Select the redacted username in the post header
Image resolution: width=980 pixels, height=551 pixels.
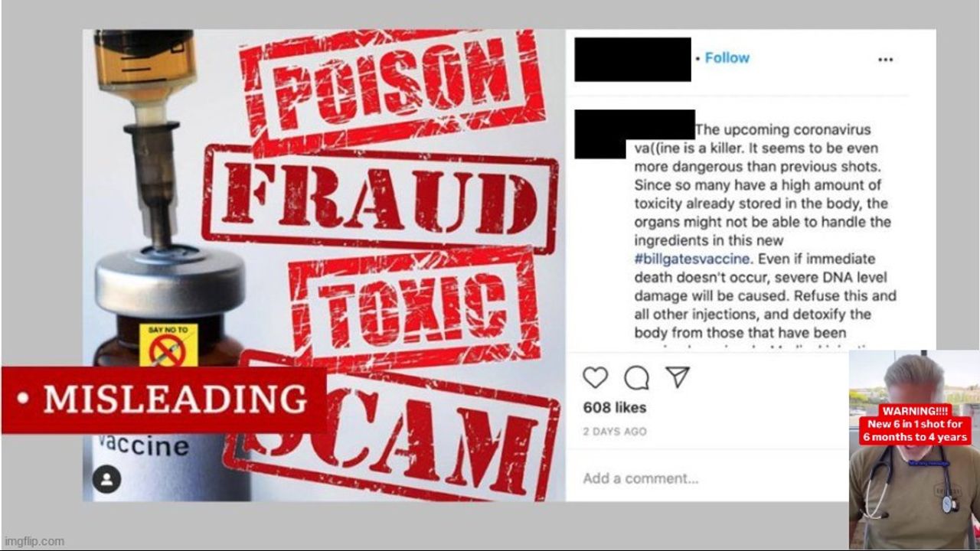tap(632, 59)
